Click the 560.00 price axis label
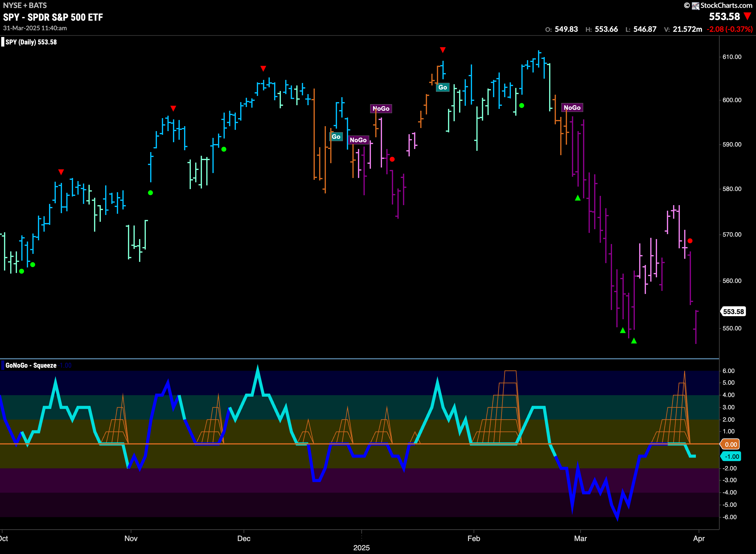This screenshot has height=554, width=756. pos(732,281)
